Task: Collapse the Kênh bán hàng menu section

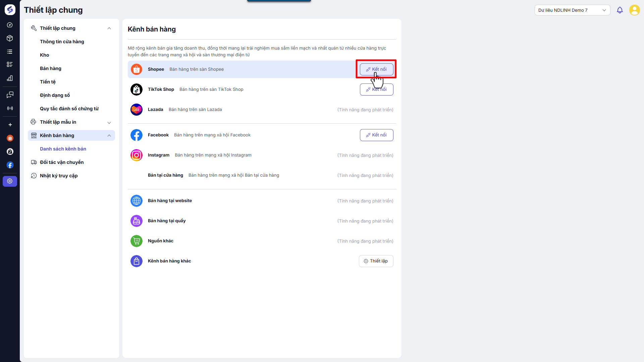Action: click(x=109, y=135)
